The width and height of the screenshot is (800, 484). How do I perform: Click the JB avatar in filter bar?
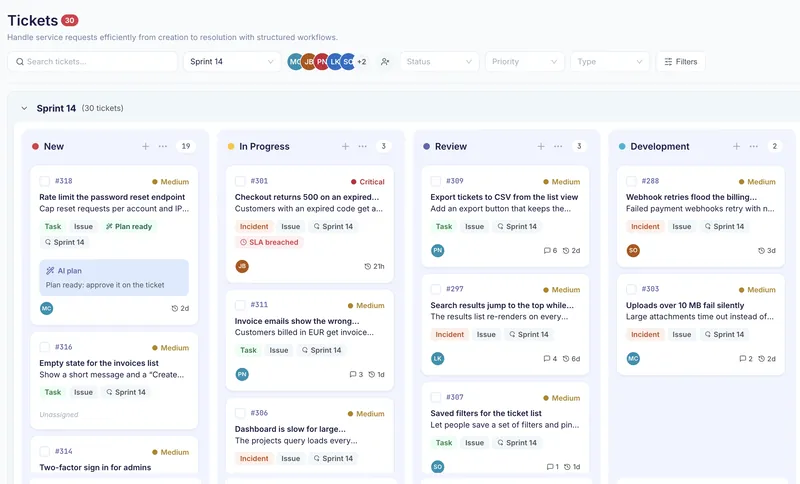click(x=308, y=62)
